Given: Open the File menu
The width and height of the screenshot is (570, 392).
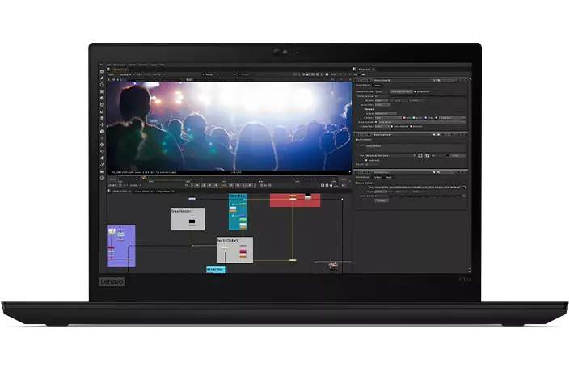Looking at the screenshot, I should pos(102,65).
